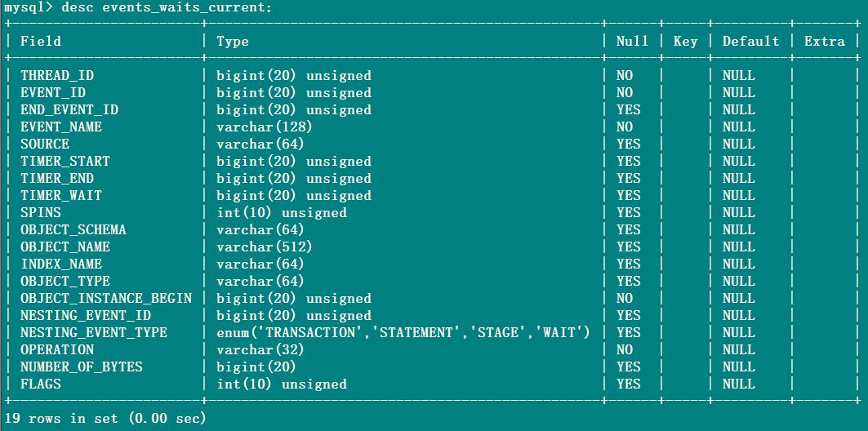Click the Field column header
Image resolution: width=868 pixels, height=431 pixels.
point(41,42)
